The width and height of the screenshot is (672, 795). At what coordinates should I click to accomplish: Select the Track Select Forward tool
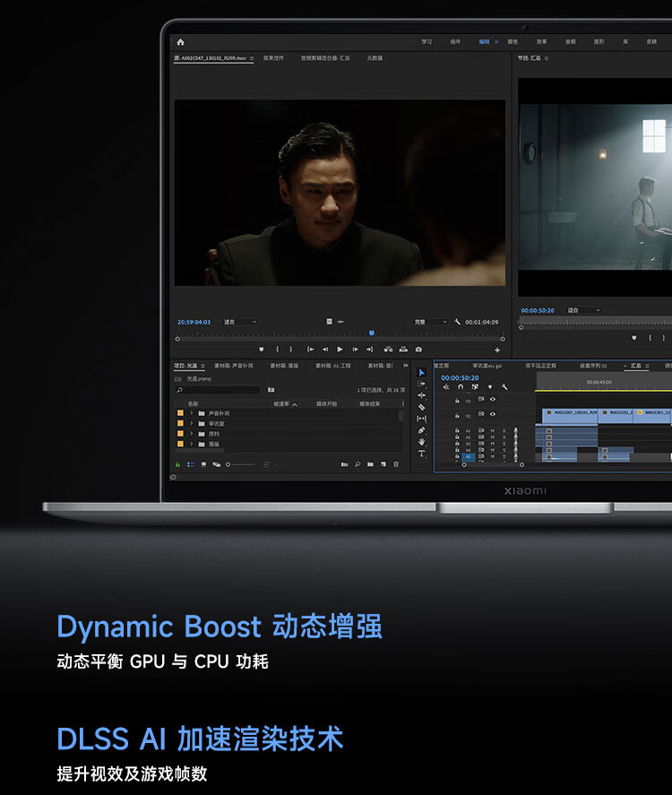(422, 384)
